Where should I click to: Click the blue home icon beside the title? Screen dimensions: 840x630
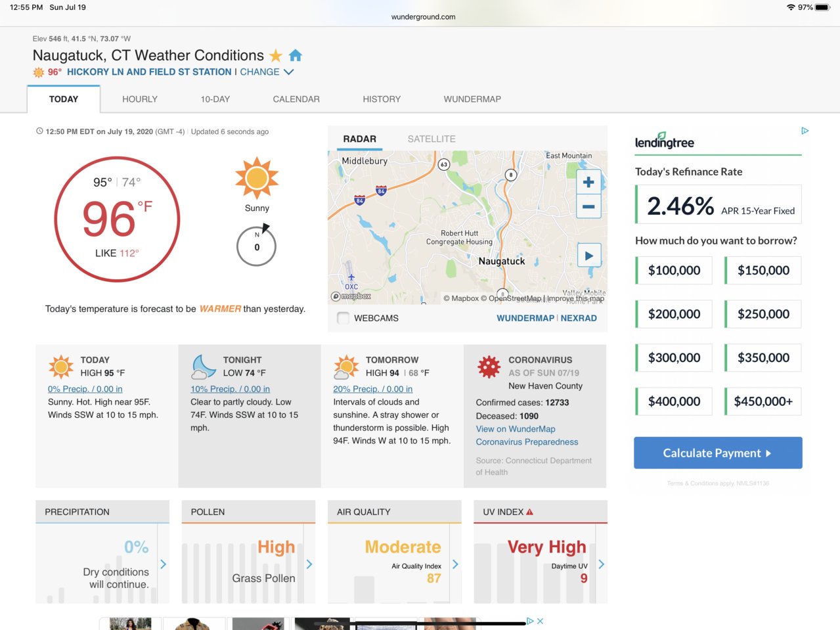pyautogui.click(x=296, y=55)
